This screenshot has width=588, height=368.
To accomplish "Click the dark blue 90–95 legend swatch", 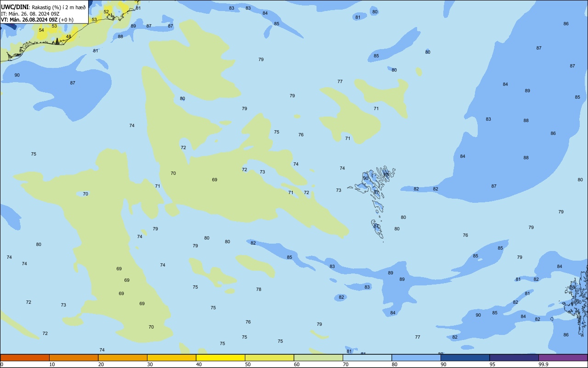I will click(465, 357).
